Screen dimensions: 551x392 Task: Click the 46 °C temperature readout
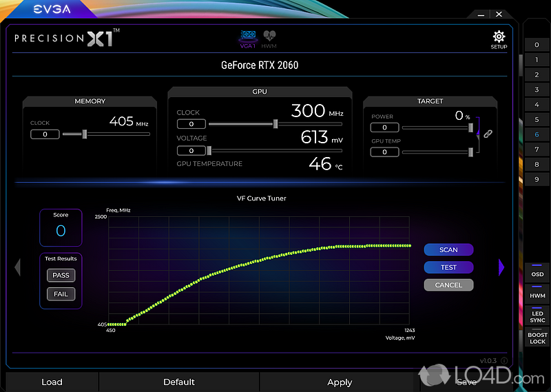tap(325, 164)
